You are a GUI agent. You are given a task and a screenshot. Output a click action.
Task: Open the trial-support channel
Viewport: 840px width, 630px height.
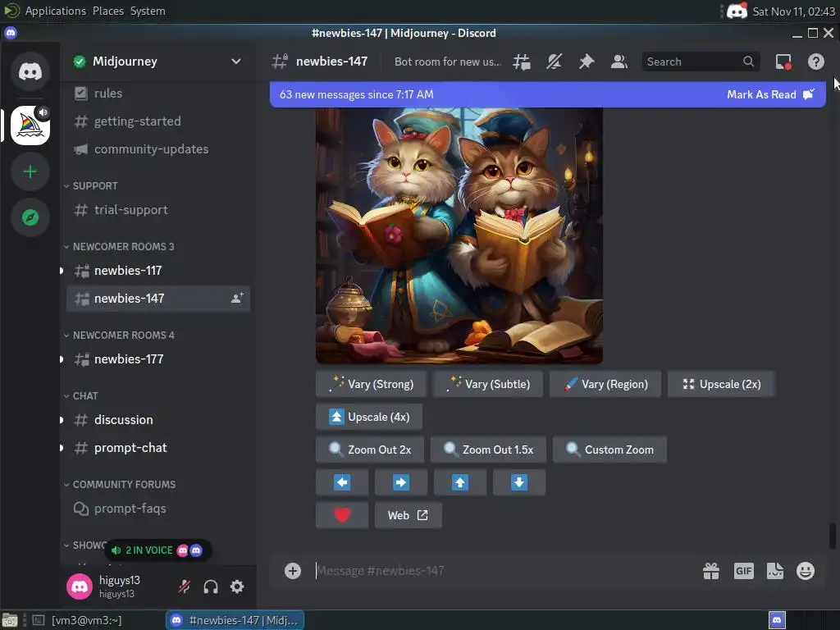click(x=158, y=210)
